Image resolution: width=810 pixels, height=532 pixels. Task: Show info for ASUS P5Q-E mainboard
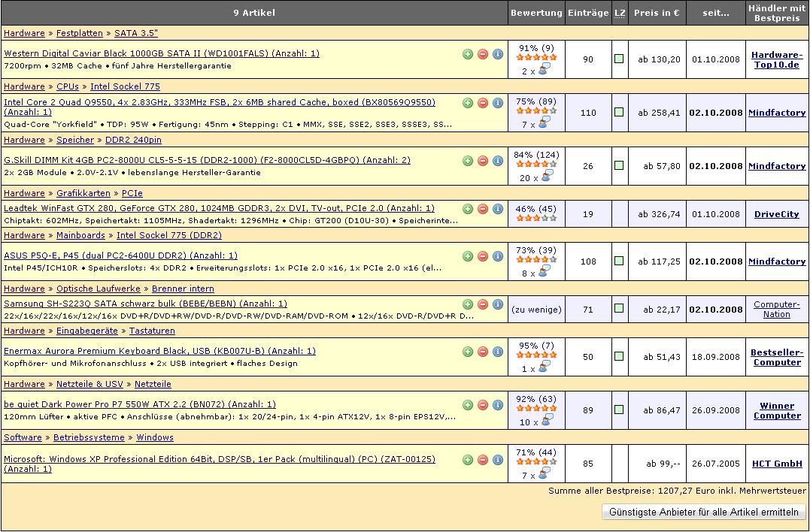point(497,256)
